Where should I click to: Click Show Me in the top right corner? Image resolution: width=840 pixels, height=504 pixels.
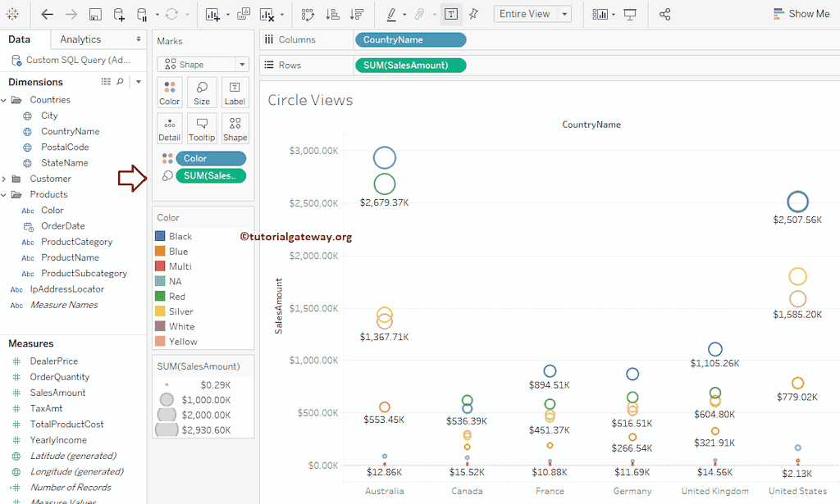pos(801,13)
